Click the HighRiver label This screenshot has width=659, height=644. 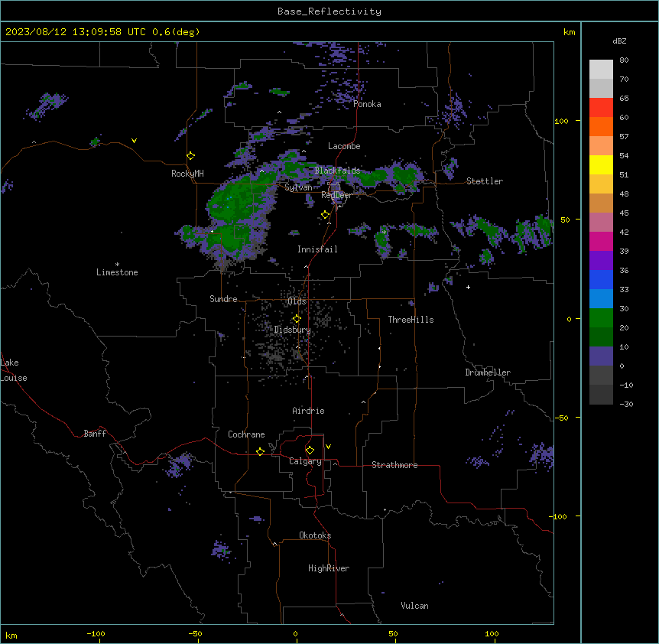click(x=329, y=568)
